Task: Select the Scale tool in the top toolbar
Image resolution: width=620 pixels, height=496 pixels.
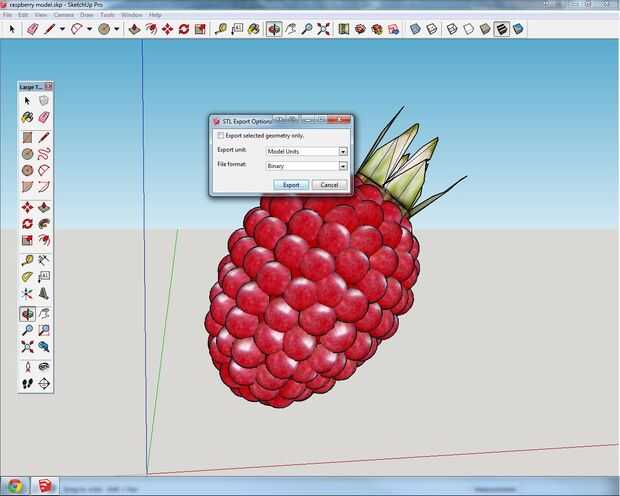Action: pyautogui.click(x=200, y=29)
